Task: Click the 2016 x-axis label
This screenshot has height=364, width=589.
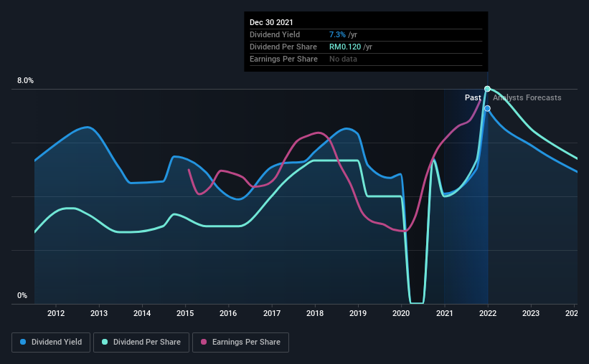Action: pos(228,313)
